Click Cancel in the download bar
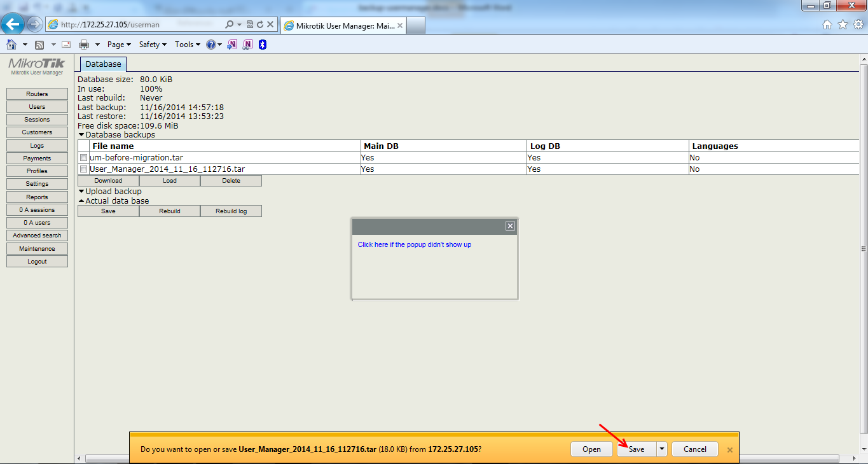This screenshot has width=868, height=464. tap(695, 449)
